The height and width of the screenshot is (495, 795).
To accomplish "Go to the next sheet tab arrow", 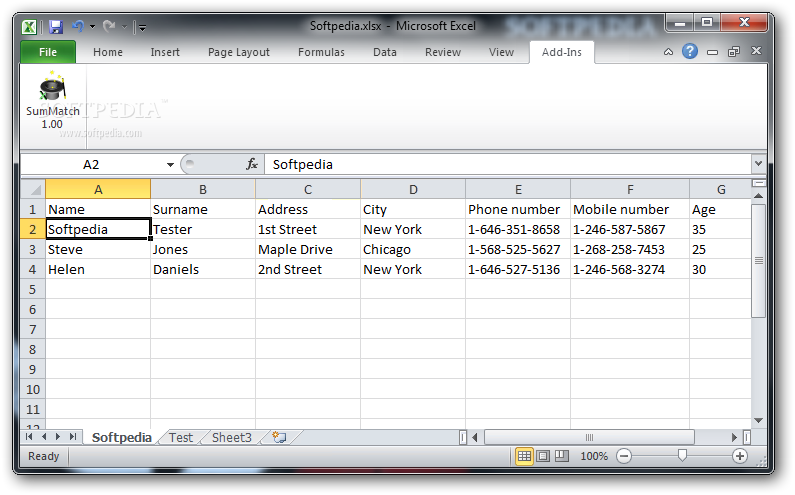I will 58,437.
